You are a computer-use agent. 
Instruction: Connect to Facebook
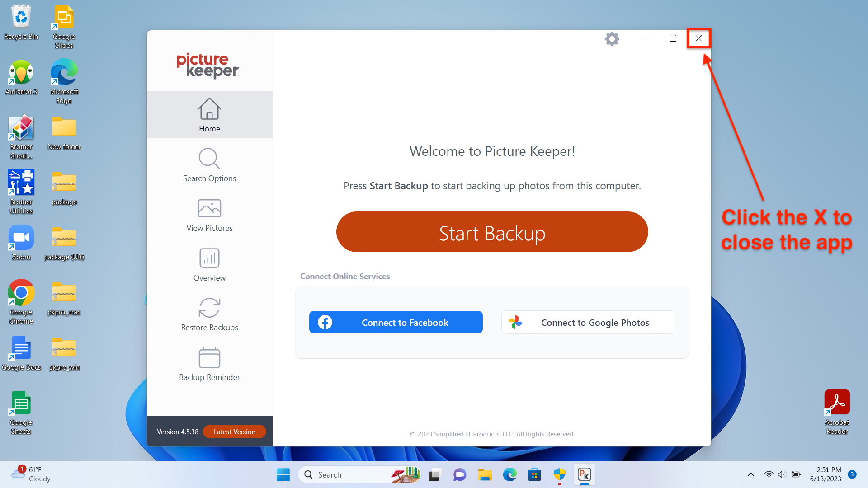(396, 322)
